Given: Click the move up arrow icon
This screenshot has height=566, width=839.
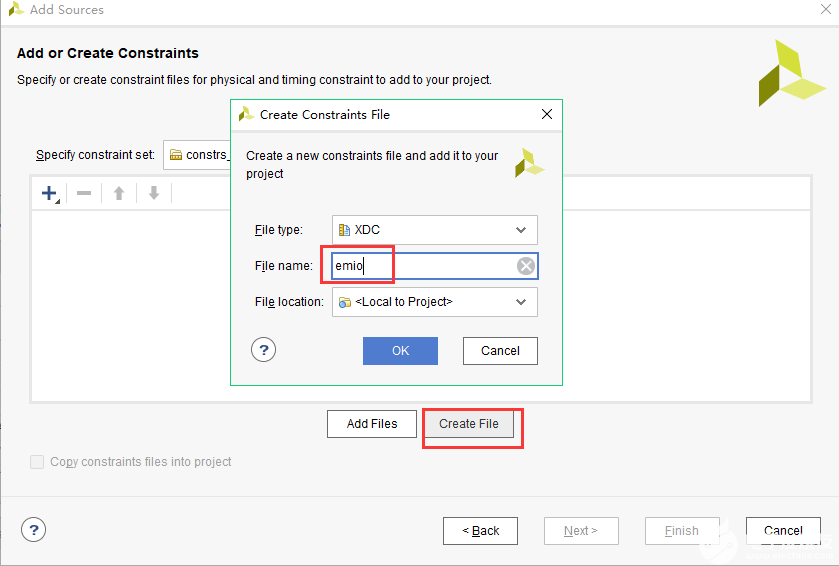Looking at the screenshot, I should click(x=119, y=193).
